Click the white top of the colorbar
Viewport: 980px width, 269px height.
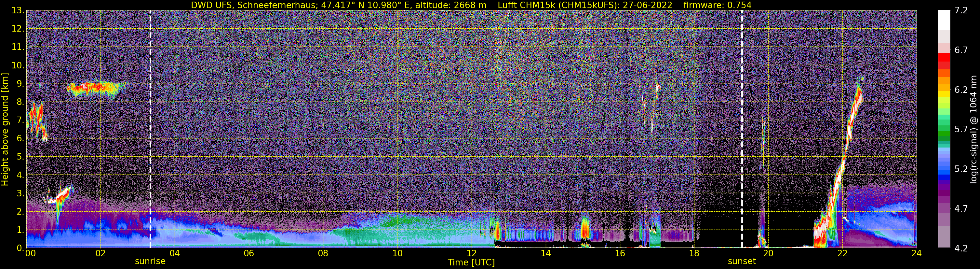944,20
